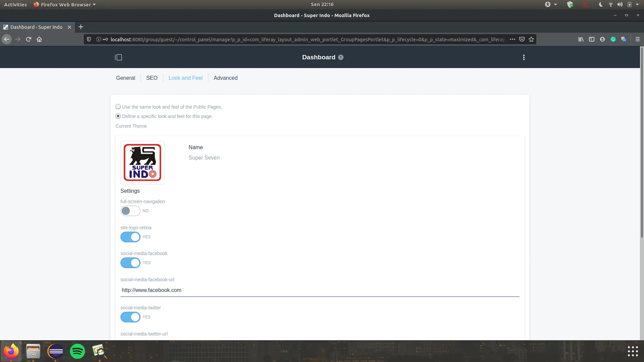This screenshot has width=644, height=362.
Task: Turn off the site-logo-retina switch
Action: tap(130, 237)
